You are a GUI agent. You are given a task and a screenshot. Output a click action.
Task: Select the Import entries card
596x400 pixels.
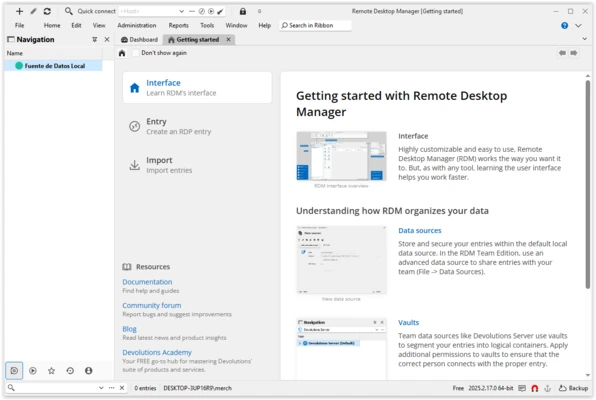197,165
